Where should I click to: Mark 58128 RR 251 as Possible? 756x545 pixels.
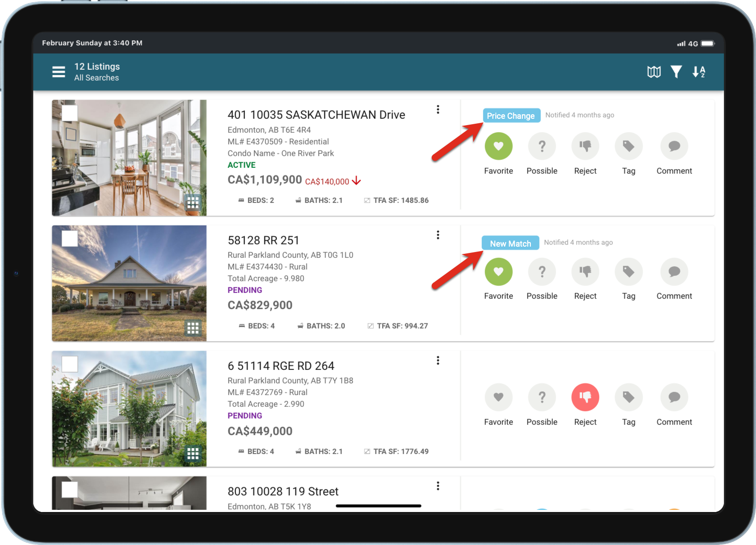click(x=542, y=272)
